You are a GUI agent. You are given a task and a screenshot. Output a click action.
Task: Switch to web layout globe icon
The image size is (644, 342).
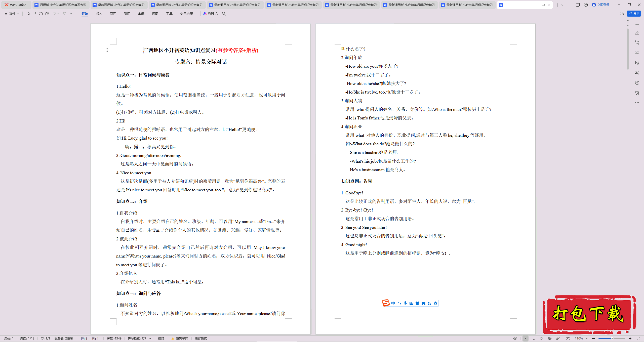550,338
